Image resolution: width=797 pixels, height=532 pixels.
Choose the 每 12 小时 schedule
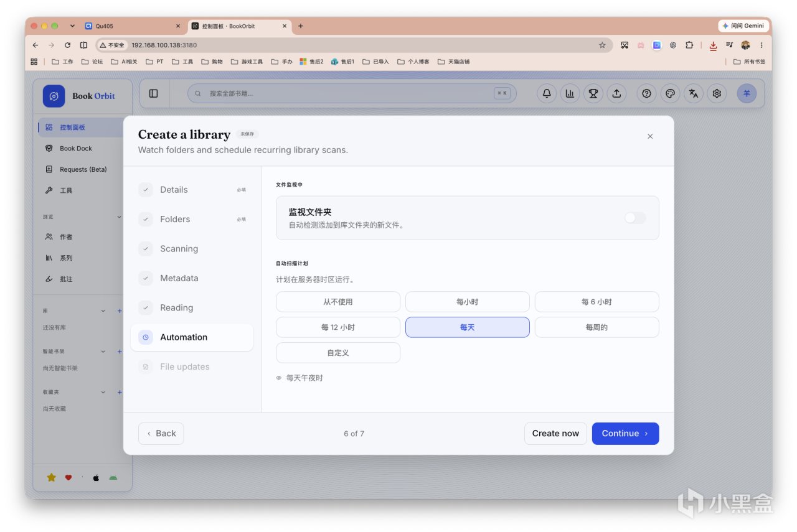(338, 327)
